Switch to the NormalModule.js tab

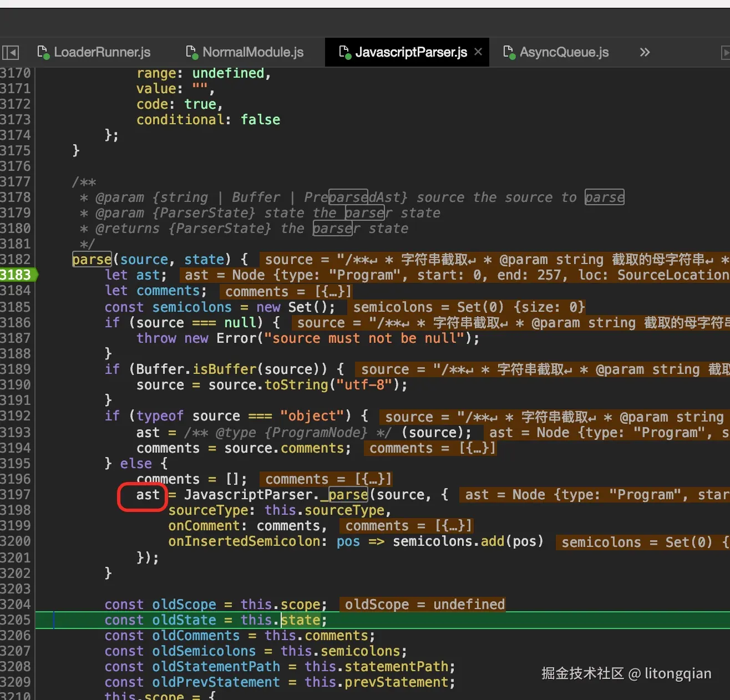(x=252, y=52)
